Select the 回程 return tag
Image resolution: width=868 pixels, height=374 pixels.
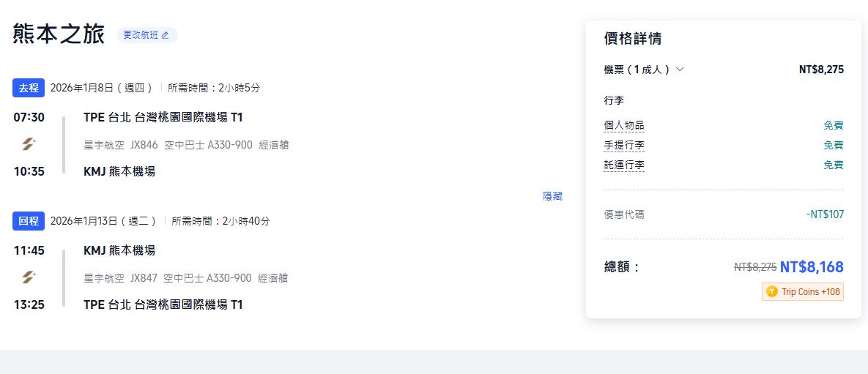tap(29, 221)
